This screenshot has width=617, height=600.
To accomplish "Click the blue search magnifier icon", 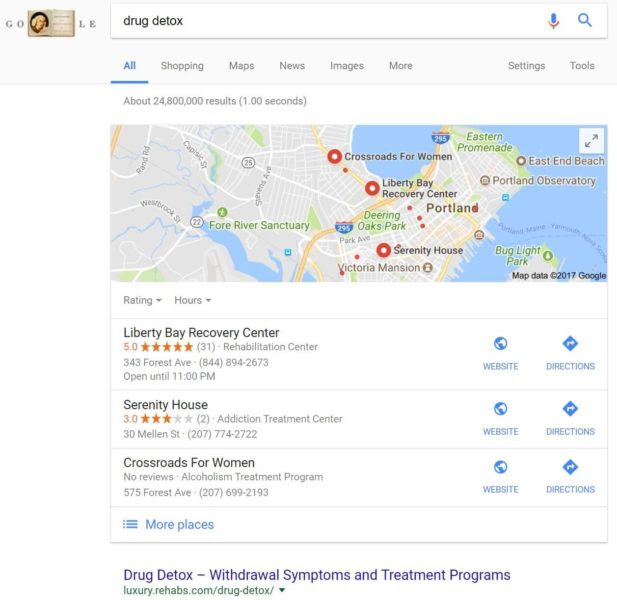I will 585,20.
